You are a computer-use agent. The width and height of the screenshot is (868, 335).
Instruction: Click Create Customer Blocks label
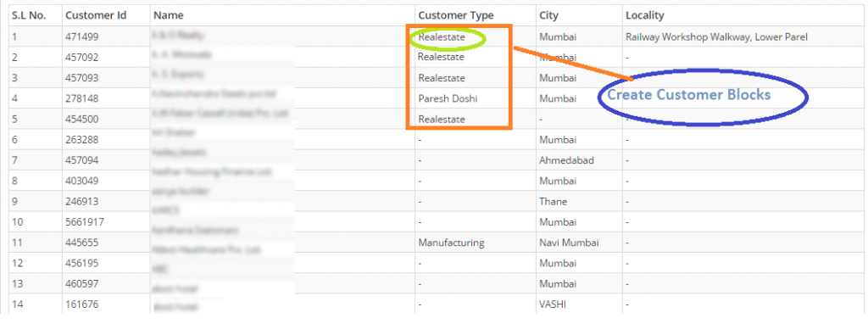688,95
